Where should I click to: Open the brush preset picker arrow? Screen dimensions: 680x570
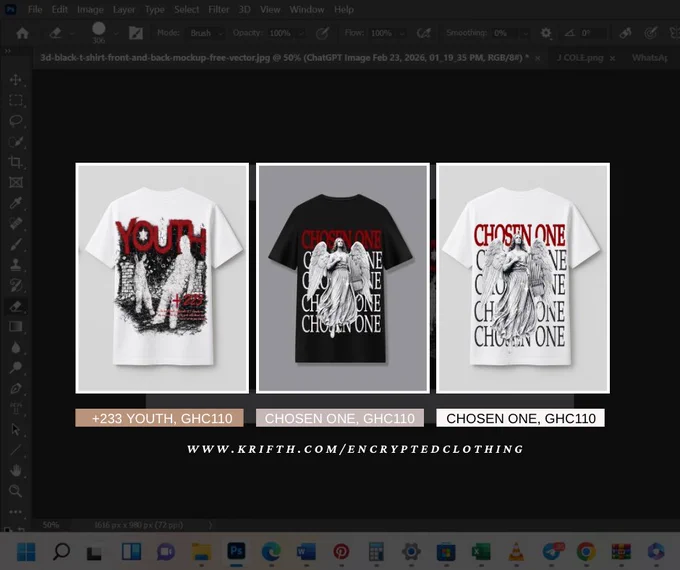tap(116, 33)
